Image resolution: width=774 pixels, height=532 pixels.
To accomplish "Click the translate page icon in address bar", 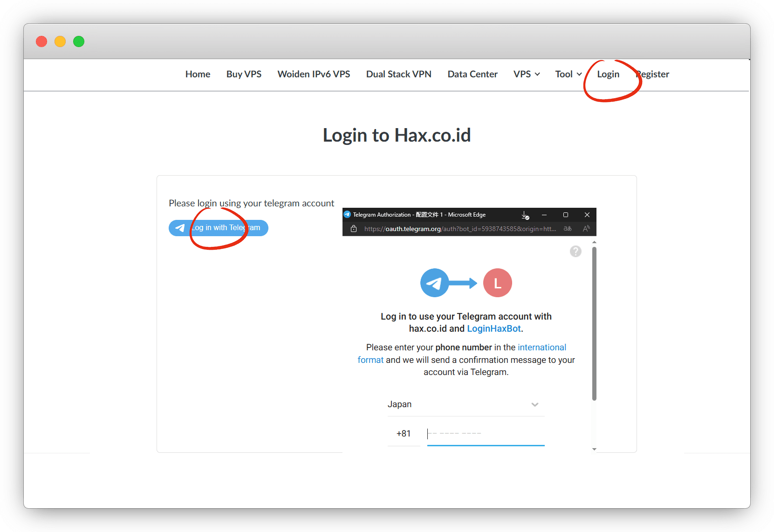I will (568, 229).
